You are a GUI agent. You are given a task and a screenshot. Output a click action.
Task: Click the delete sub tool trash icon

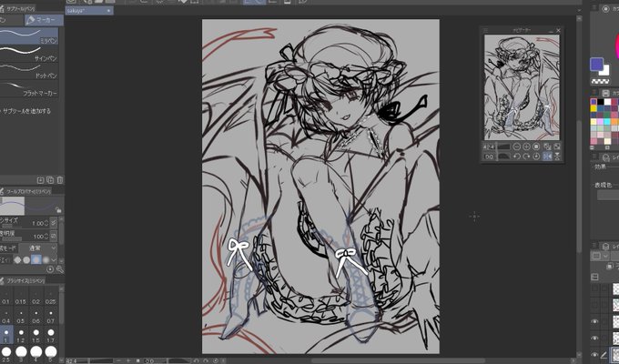tap(59, 180)
